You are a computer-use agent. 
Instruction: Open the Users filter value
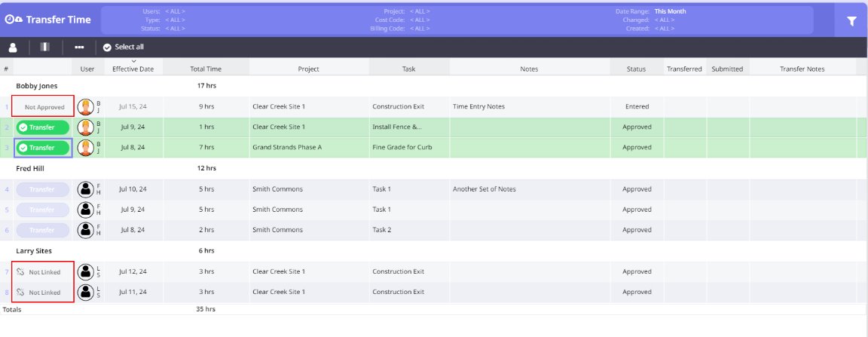pyautogui.click(x=174, y=11)
